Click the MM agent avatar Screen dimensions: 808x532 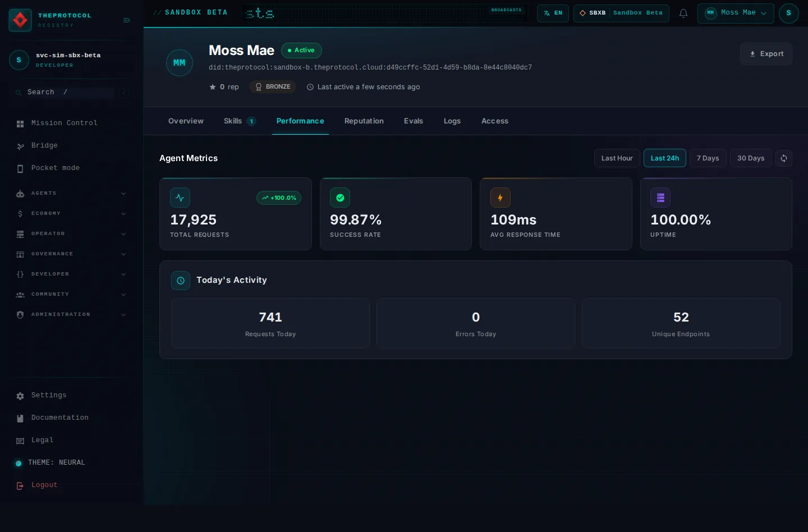pos(180,63)
